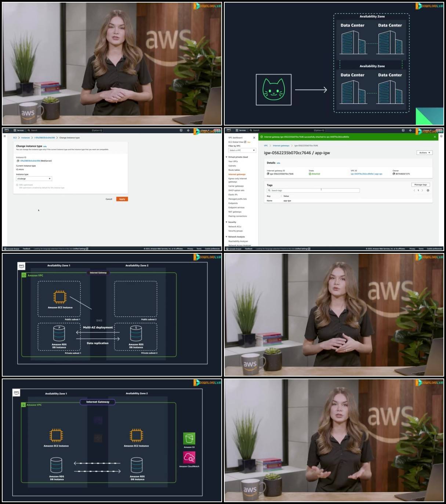Select NAT gateways in the sidebar
446x504 pixels.
235,212
